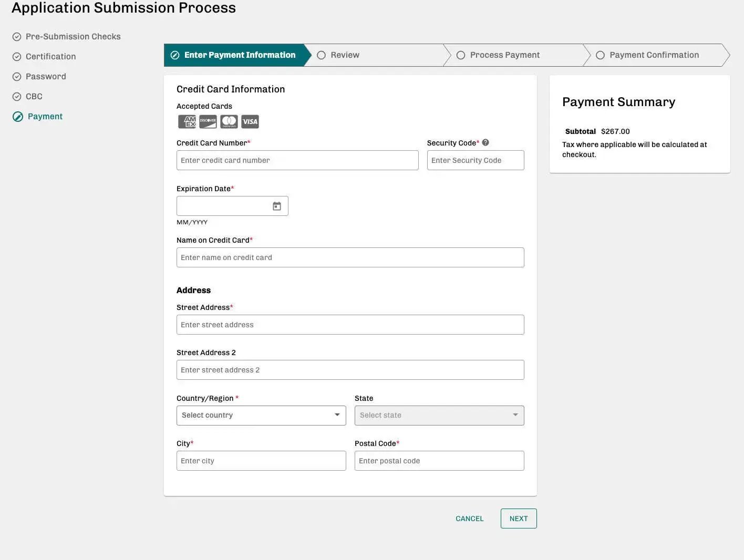This screenshot has width=744, height=560.
Task: Click the Payment step pencil icon
Action: click(x=18, y=117)
